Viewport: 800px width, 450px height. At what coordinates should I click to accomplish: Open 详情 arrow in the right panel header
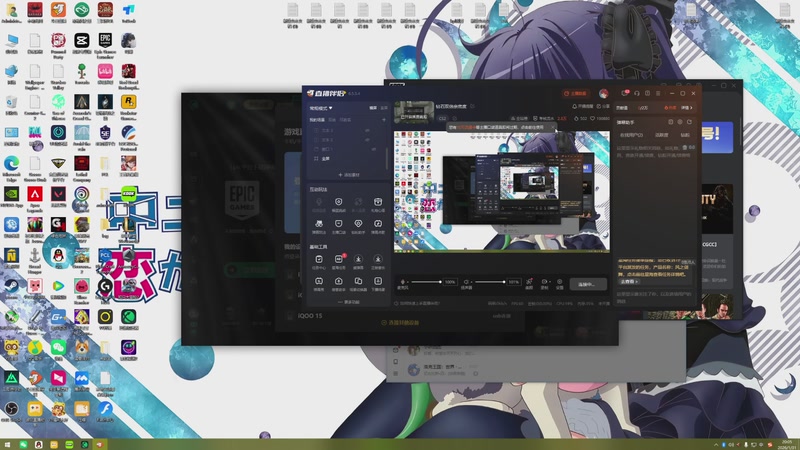(x=688, y=108)
